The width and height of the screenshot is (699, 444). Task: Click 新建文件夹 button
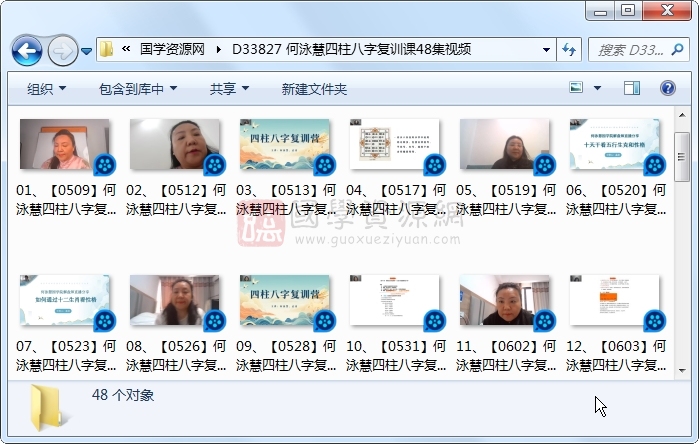(x=314, y=89)
